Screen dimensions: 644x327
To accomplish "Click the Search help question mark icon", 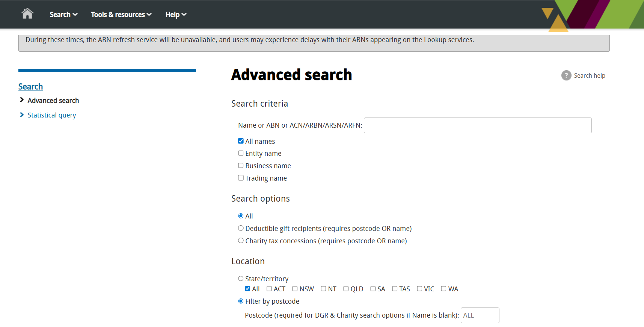I will pos(566,75).
